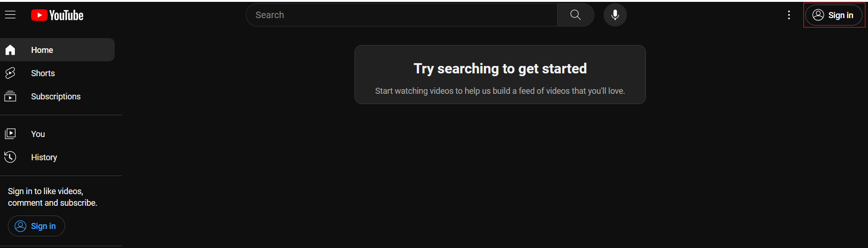Click the avatar icon in top Sign in
The height and width of the screenshot is (248, 868).
point(818,15)
